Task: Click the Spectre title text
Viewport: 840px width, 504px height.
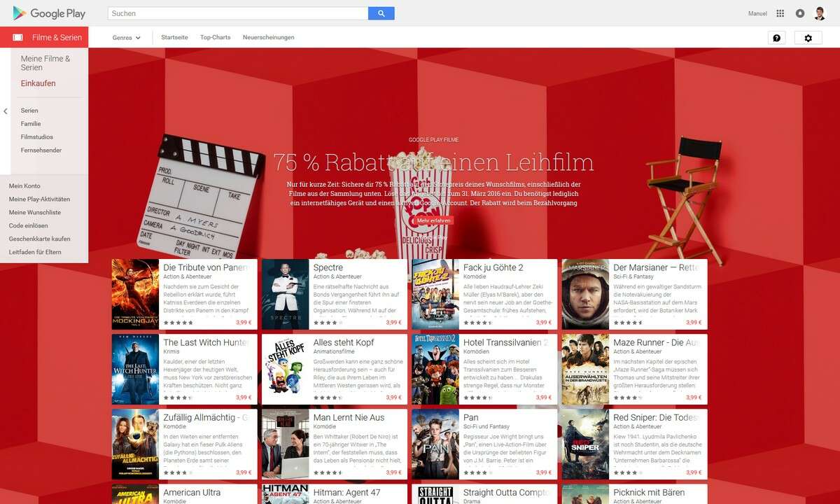Action: (328, 267)
